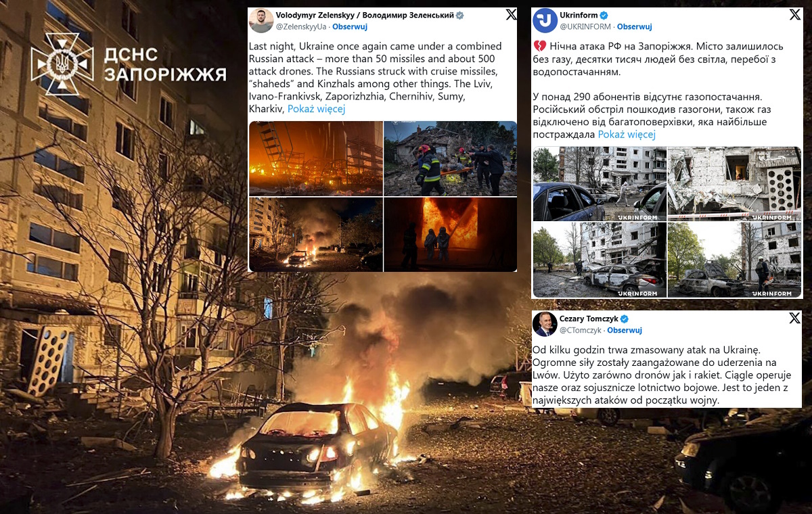The image size is (812, 514).
Task: Open the @UKRINFORM handle
Action: (x=585, y=27)
